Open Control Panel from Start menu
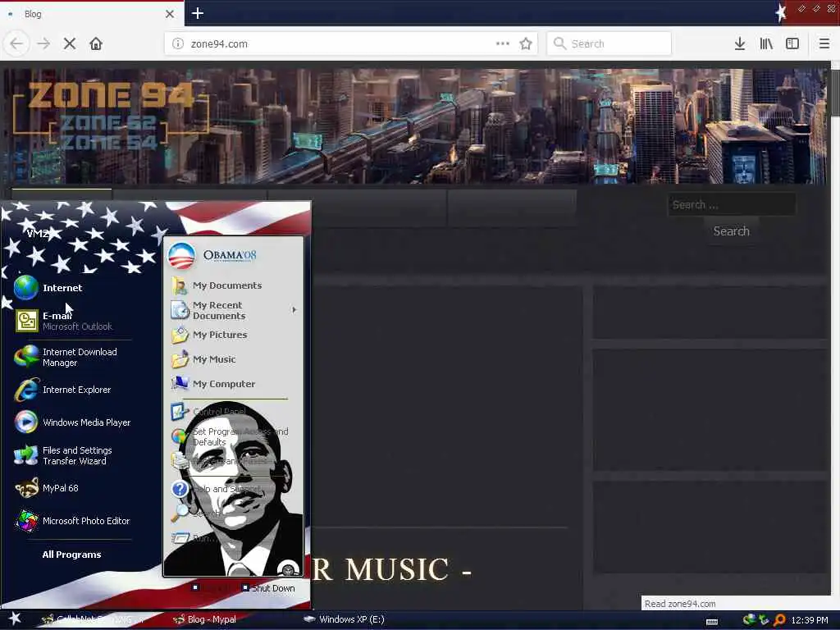The width and height of the screenshot is (840, 630). pos(208,412)
